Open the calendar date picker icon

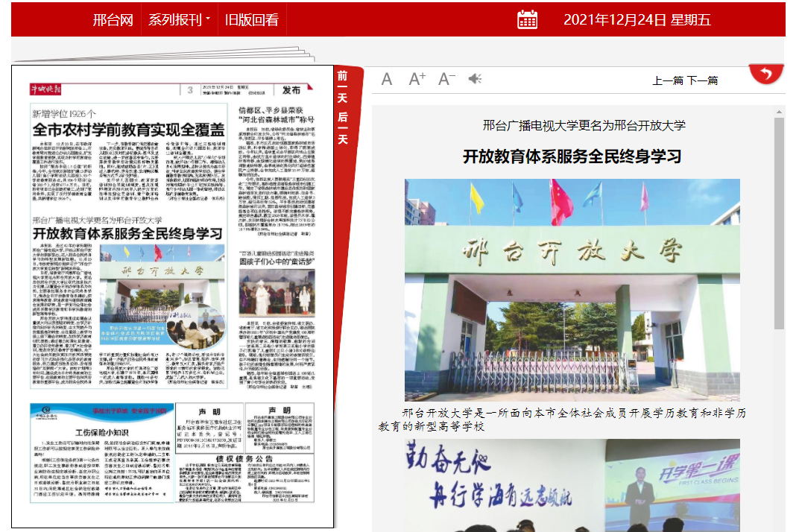tap(527, 19)
